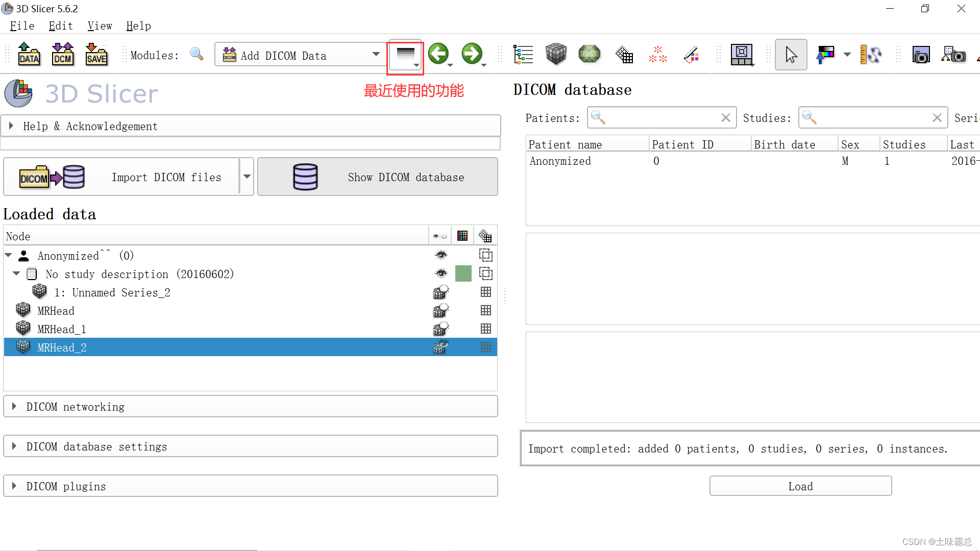
Task: Toggle visibility of MRHead_1 volume
Action: tap(440, 329)
